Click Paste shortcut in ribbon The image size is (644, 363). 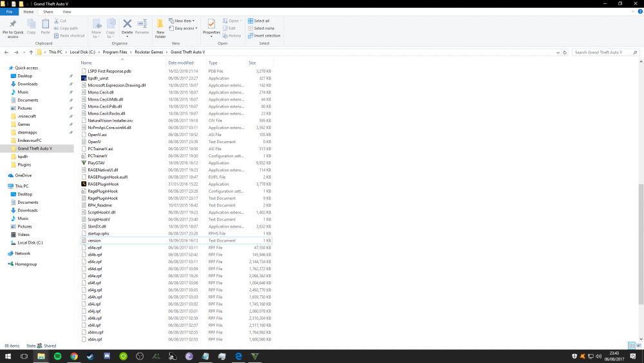[69, 35]
